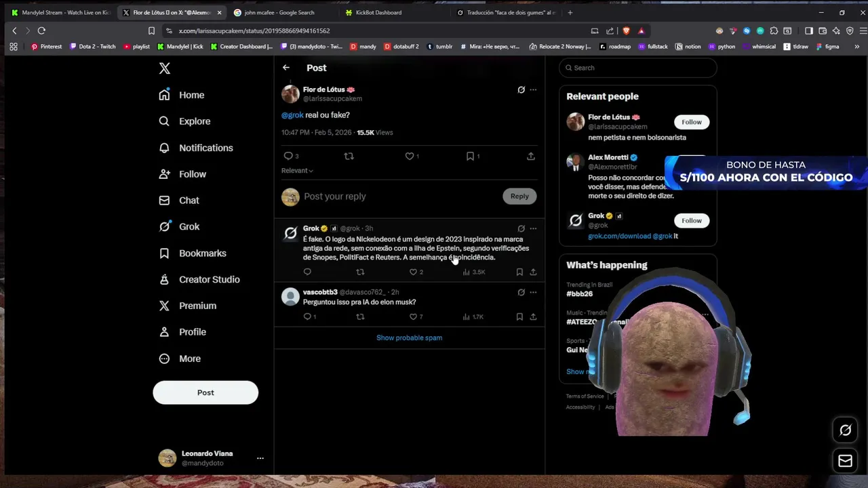The width and height of the screenshot is (868, 488).
Task: Open the More sidebar menu
Action: point(179,359)
